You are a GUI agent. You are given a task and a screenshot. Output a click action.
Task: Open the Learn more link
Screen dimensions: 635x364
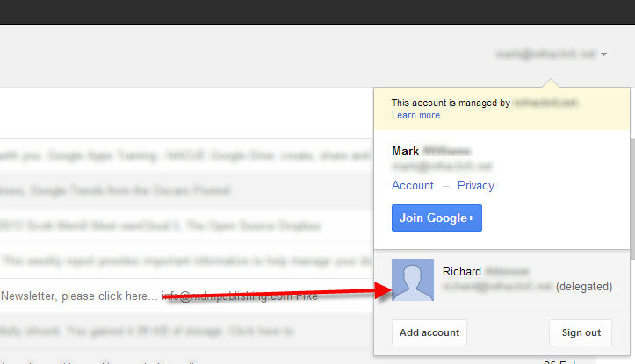click(x=415, y=115)
